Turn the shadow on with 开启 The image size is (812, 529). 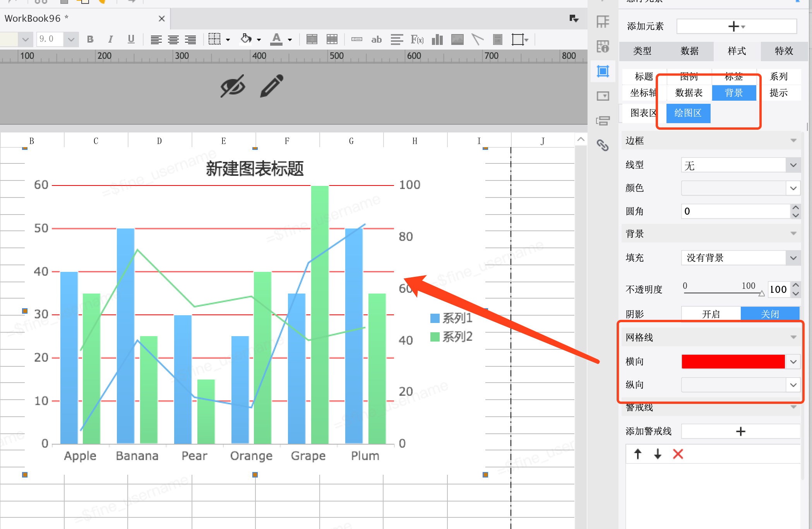coord(711,314)
